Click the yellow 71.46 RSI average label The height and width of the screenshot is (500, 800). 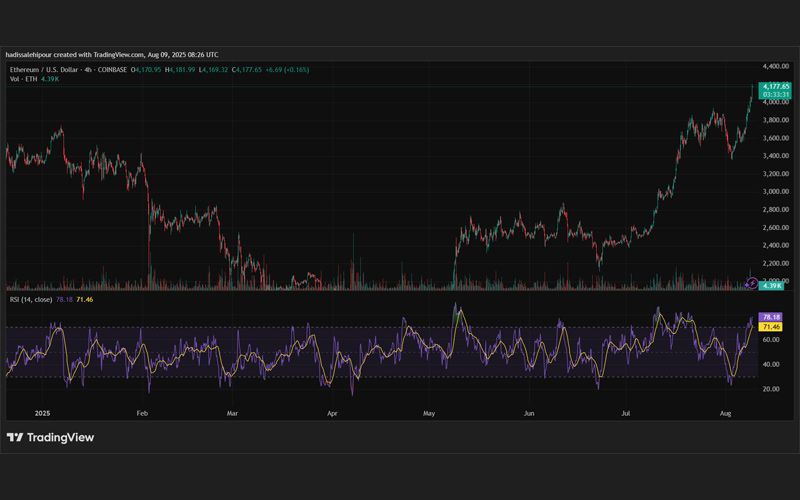770,327
